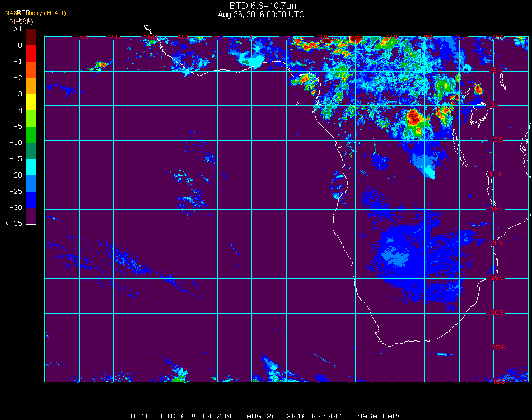Click the dark red swatch atop the color scale
This screenshot has width=532, height=420.
(x=31, y=37)
